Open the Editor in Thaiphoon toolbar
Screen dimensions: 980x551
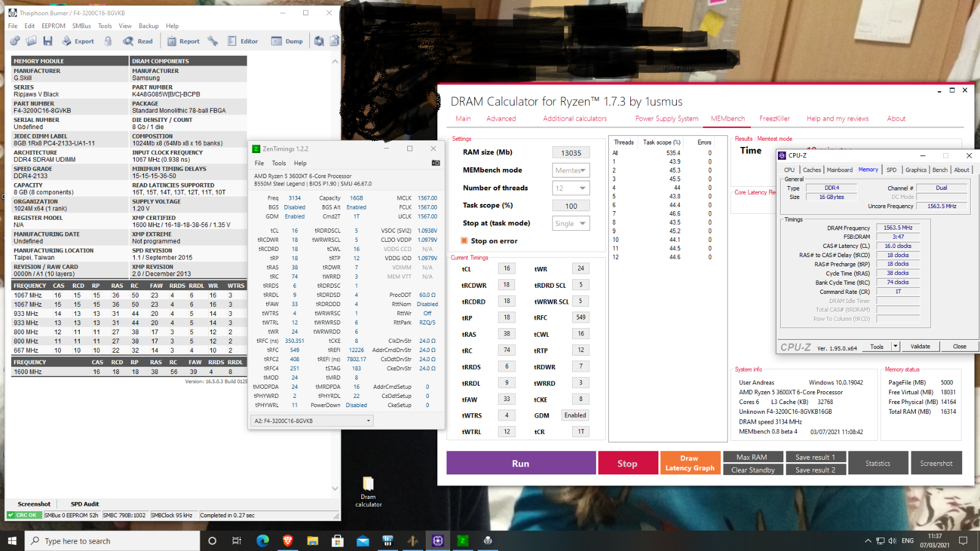(x=243, y=41)
